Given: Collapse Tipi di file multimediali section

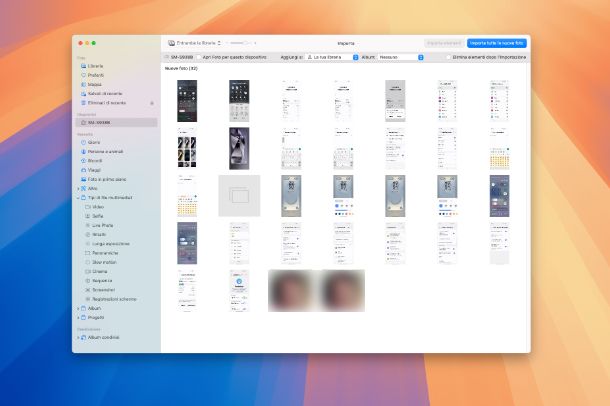Looking at the screenshot, I should (x=79, y=197).
